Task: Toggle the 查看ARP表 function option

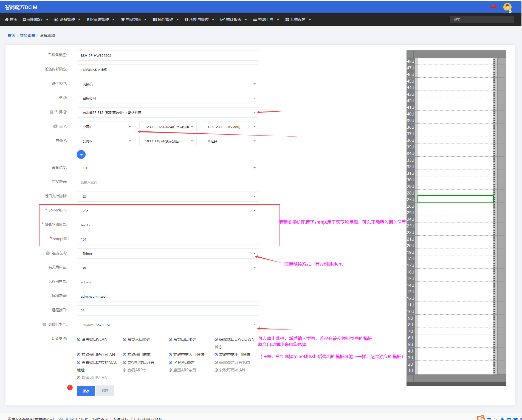Action: pos(135,370)
